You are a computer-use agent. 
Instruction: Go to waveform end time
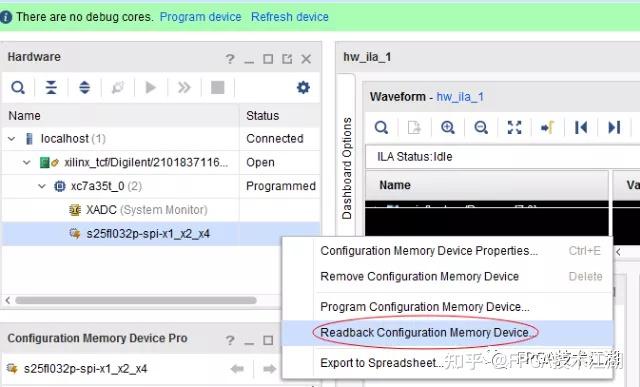(614, 127)
